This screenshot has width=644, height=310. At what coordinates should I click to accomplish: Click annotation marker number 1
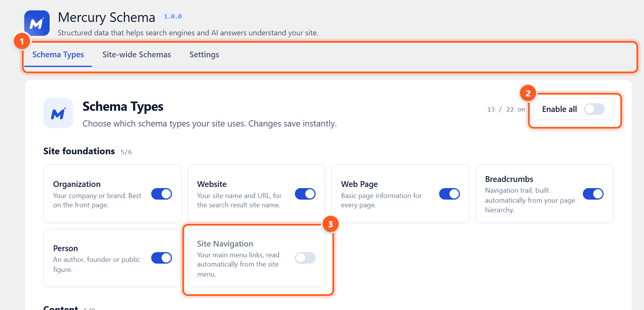coord(22,41)
